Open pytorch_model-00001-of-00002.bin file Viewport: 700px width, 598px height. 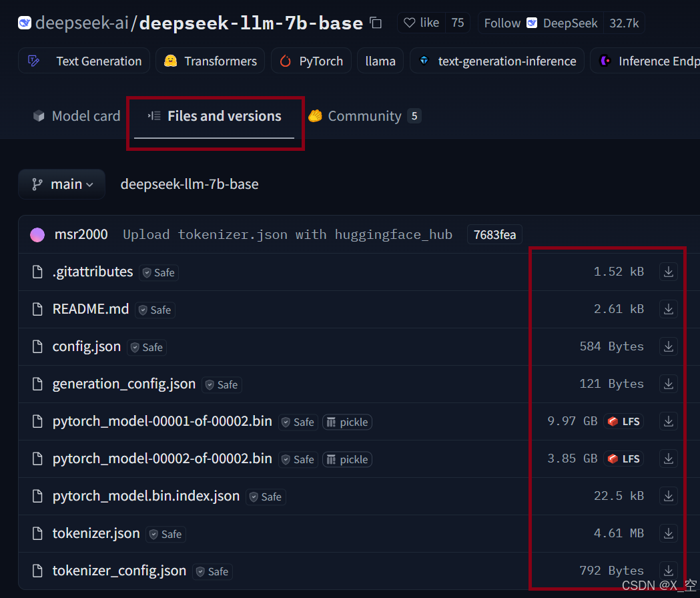(162, 421)
